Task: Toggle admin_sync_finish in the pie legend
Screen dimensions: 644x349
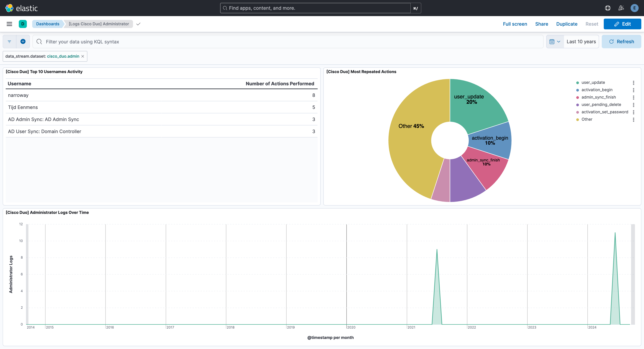Action: pyautogui.click(x=599, y=97)
